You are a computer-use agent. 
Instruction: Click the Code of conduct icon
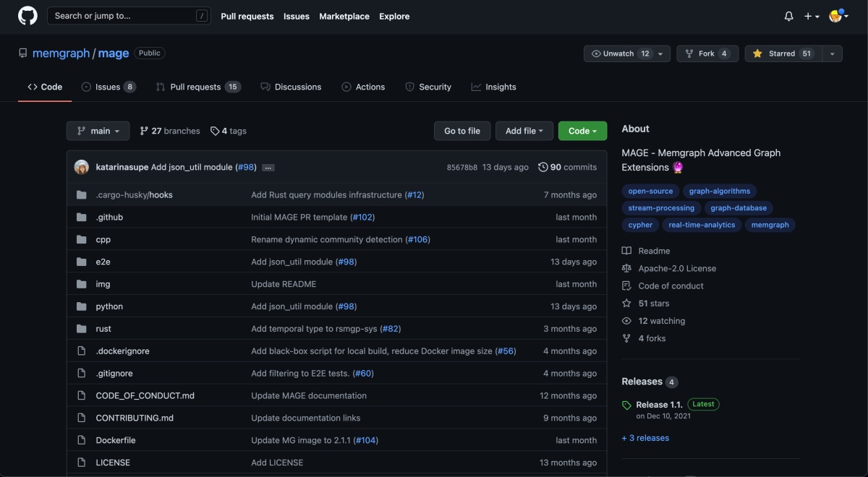tap(626, 285)
